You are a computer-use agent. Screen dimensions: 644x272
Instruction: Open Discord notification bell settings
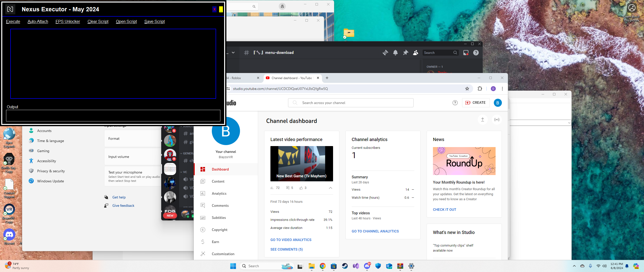tap(395, 53)
